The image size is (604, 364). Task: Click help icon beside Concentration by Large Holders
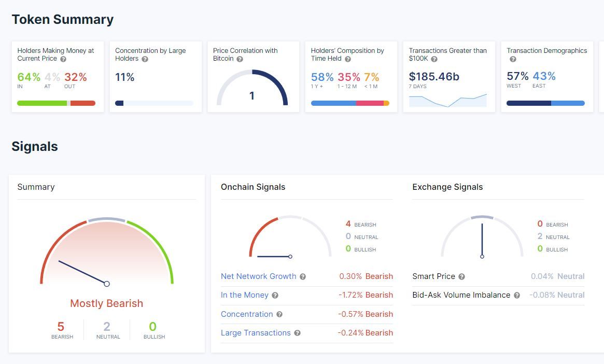pos(145,59)
